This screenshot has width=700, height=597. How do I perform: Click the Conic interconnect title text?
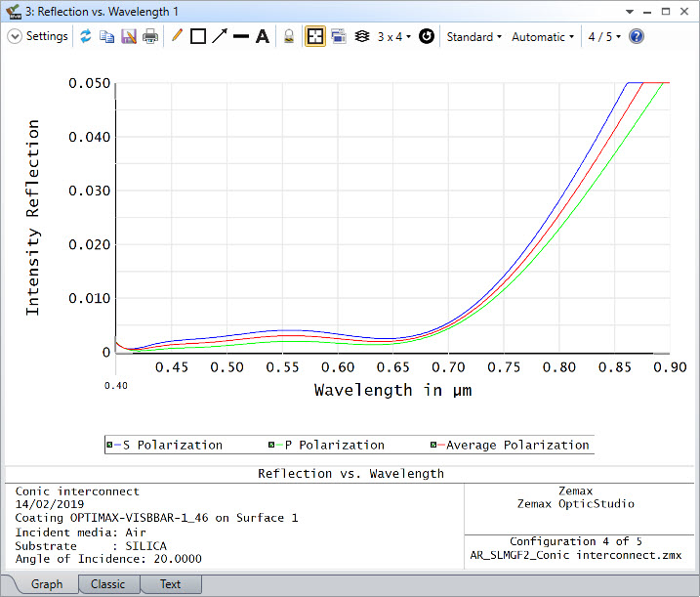[77, 491]
